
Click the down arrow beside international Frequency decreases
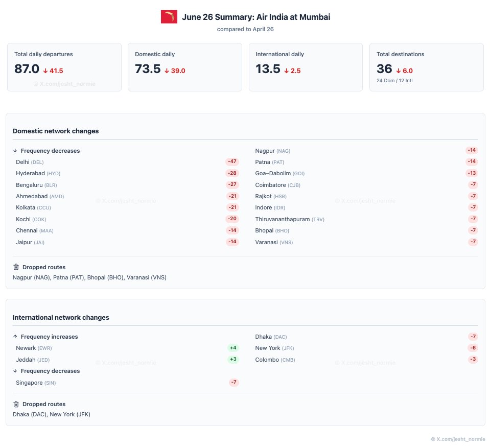tap(15, 371)
